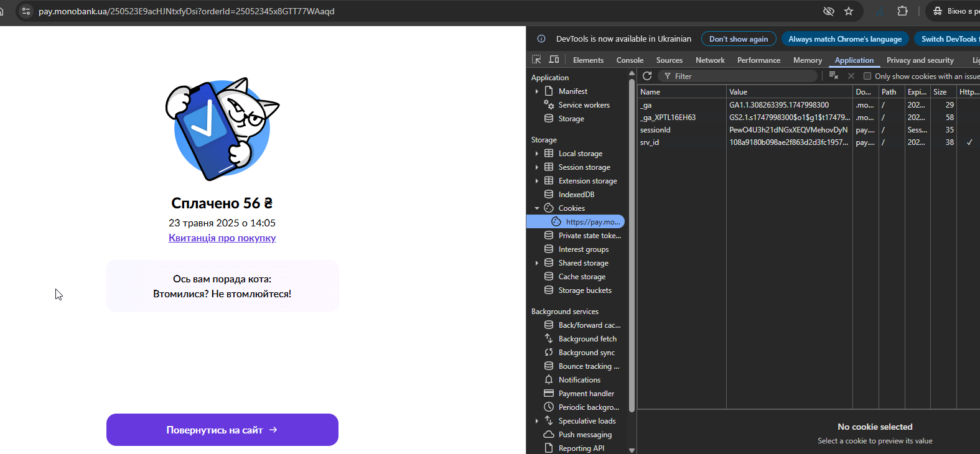Sort cookies by Value column header
Image resolution: width=980 pixels, height=454 pixels.
(x=790, y=91)
